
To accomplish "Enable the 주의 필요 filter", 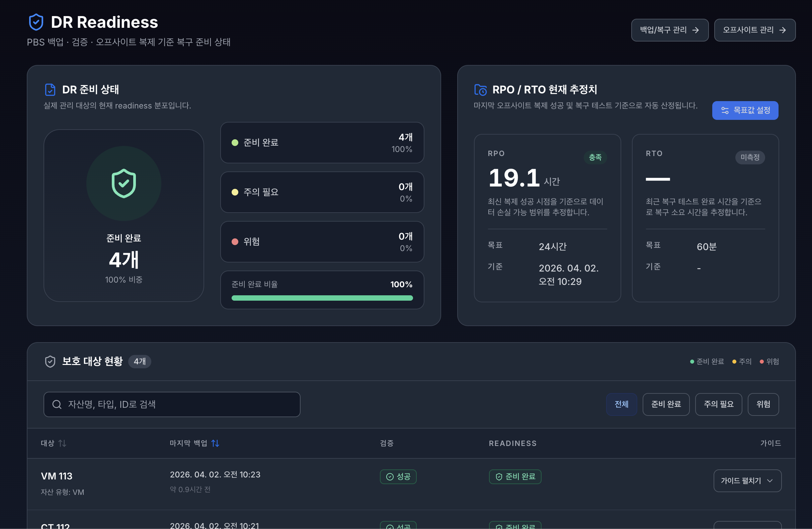I will click(x=719, y=404).
